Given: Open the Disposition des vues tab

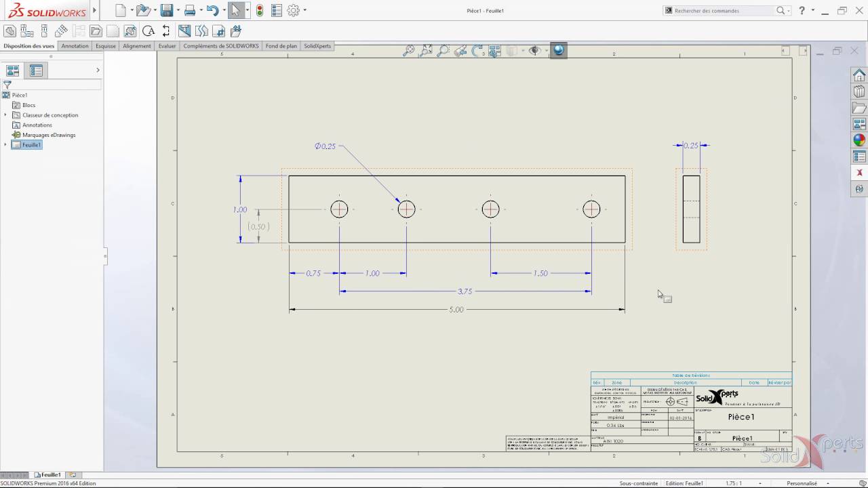Looking at the screenshot, I should click(x=28, y=46).
